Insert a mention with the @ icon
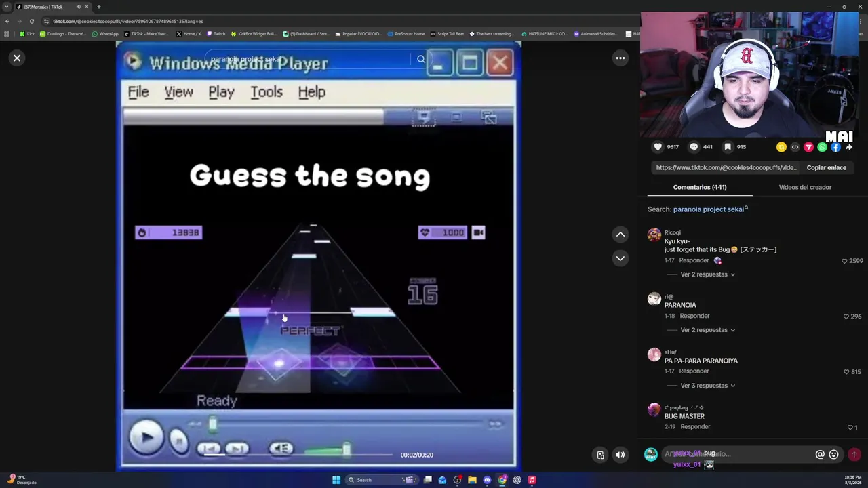This screenshot has width=868, height=488. (820, 455)
